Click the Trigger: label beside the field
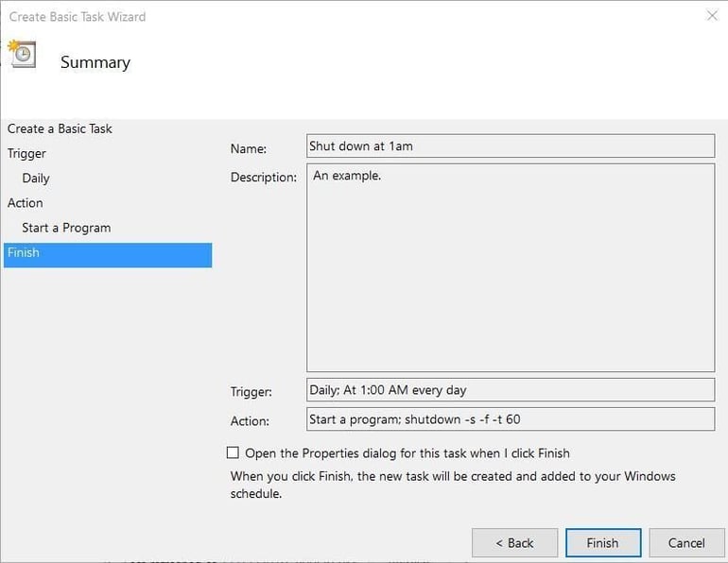The height and width of the screenshot is (563, 728). pyautogui.click(x=251, y=392)
